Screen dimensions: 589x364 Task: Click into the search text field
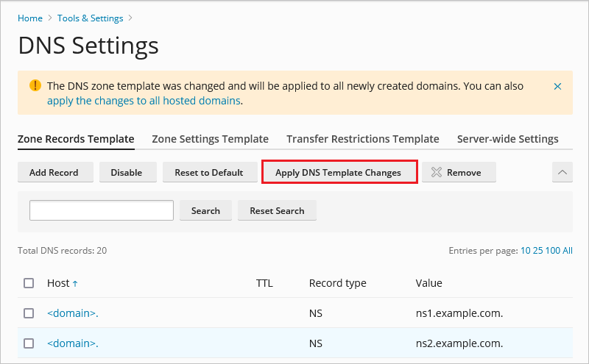[x=101, y=210]
